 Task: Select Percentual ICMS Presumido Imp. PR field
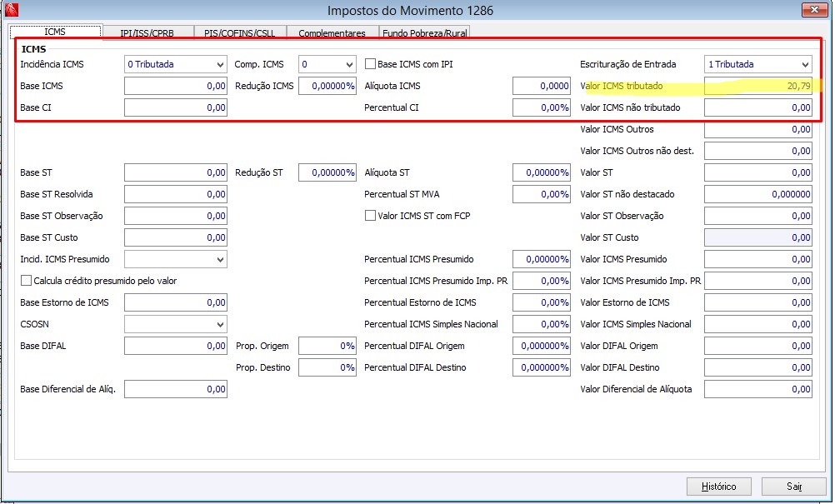click(542, 281)
